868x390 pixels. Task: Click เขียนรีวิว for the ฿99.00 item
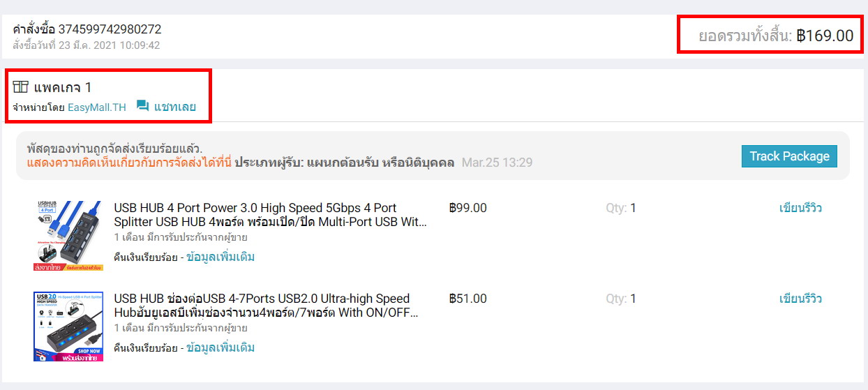800,208
